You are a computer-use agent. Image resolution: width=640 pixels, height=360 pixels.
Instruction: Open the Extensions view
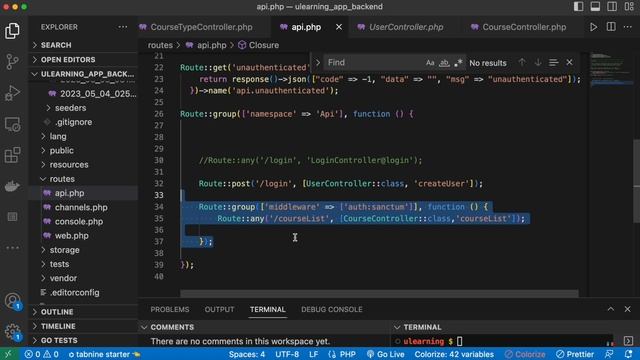point(12,156)
